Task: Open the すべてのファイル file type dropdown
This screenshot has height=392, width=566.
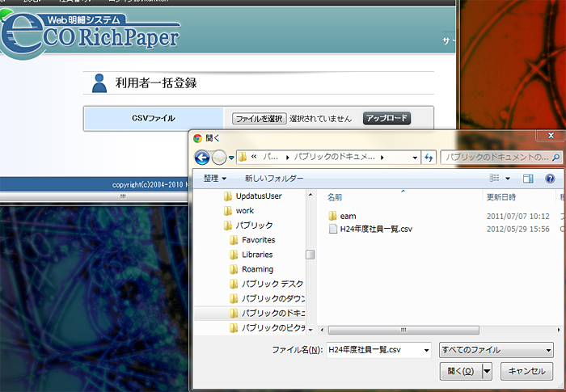Action: (496, 350)
